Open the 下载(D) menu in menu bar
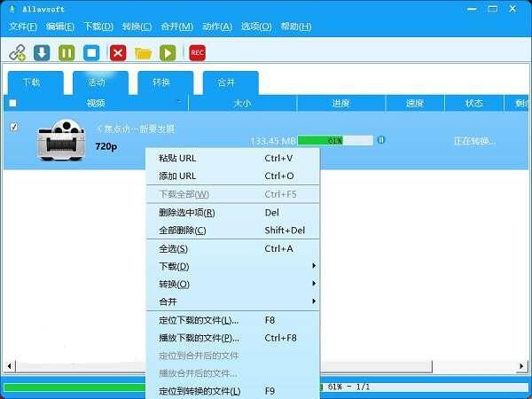 98,27
